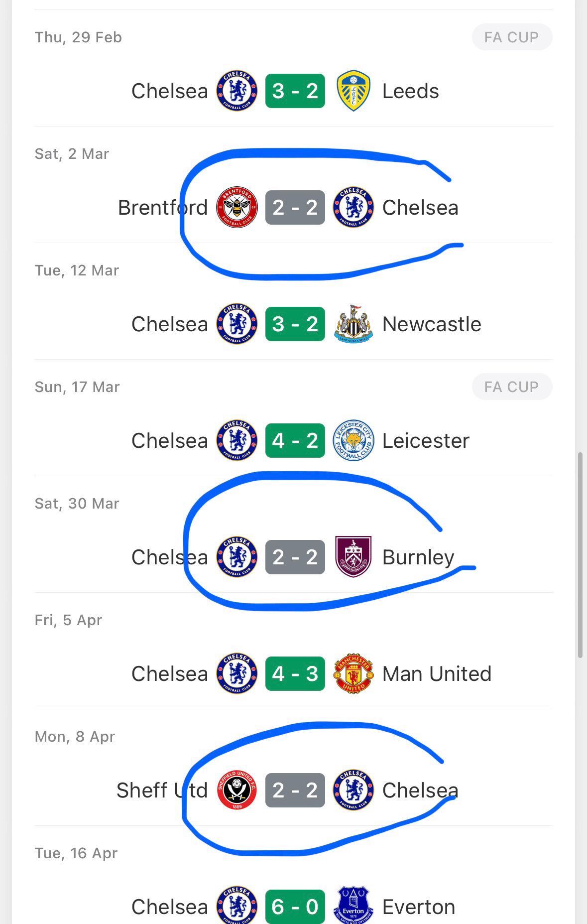587x924 pixels.
Task: Click the Leicester City fox badge
Action: point(353,440)
